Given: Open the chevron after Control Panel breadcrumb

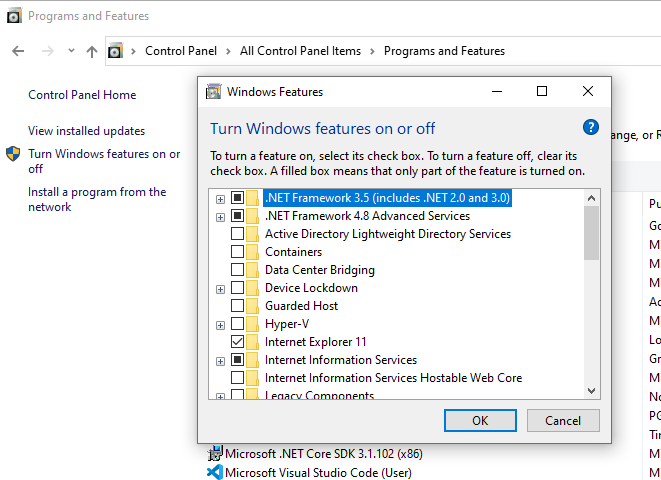Looking at the screenshot, I should pyautogui.click(x=228, y=51).
